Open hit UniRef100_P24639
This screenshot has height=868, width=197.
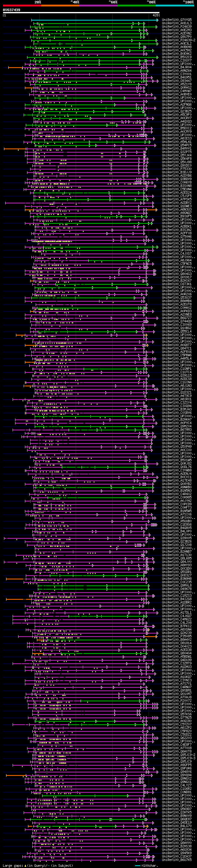pyautogui.click(x=177, y=26)
